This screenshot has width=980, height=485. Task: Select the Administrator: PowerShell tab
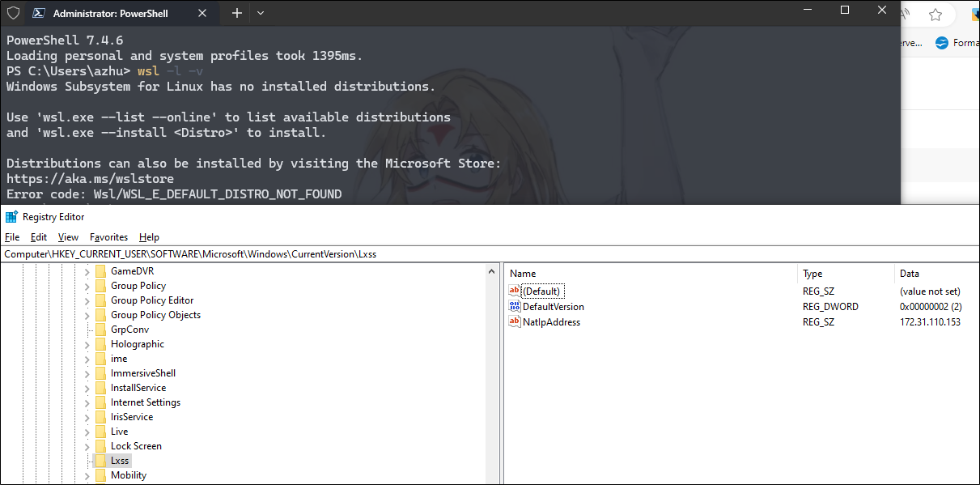(121, 13)
